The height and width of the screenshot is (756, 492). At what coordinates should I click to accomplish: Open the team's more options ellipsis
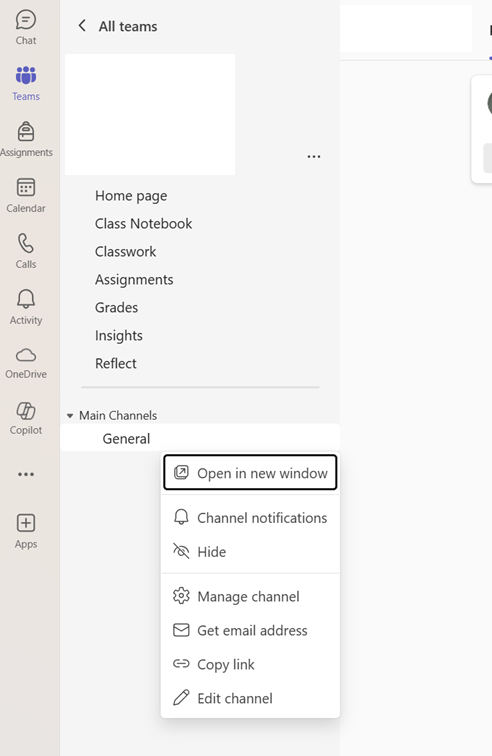(x=314, y=156)
